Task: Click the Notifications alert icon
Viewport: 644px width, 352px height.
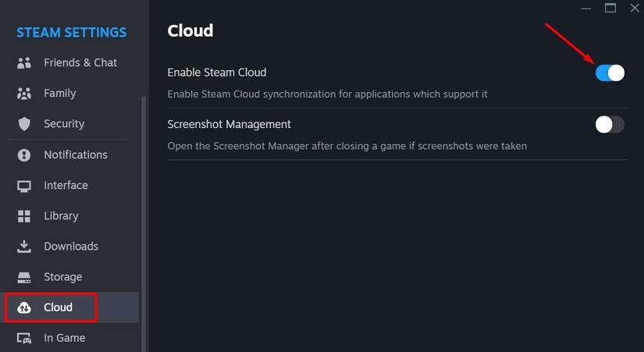Action: 24,155
